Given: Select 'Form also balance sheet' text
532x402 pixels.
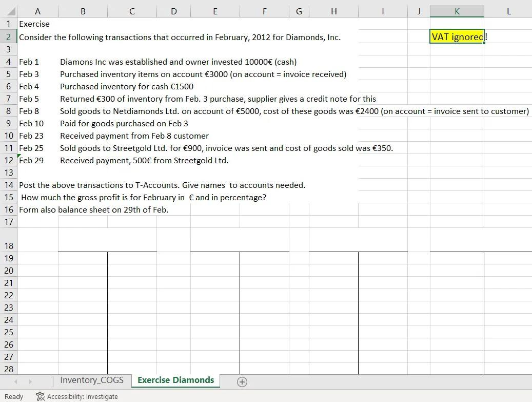Looking at the screenshot, I should (94, 210).
